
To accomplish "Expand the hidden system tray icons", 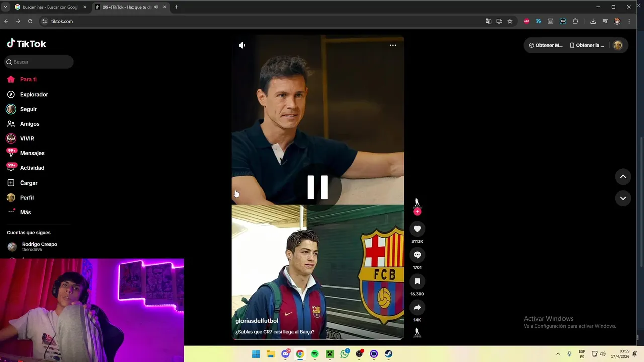I will [558, 354].
